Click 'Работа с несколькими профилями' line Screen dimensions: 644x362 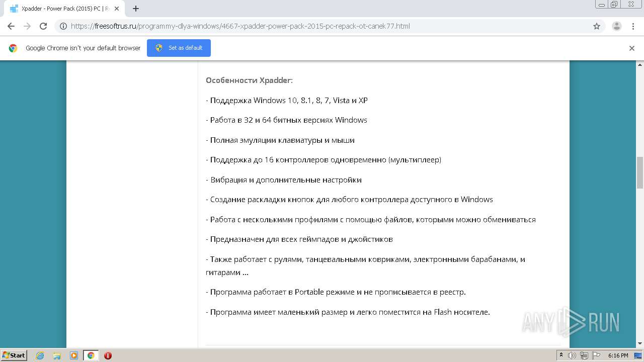(x=371, y=220)
